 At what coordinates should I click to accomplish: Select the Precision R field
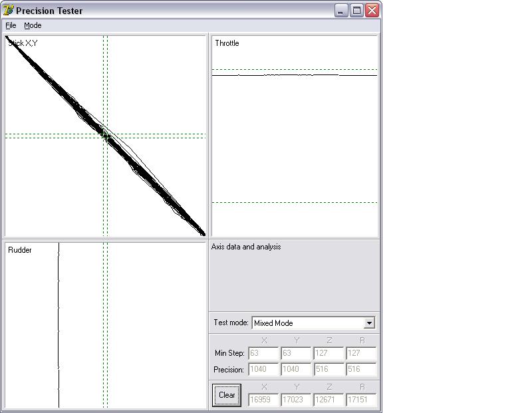pyautogui.click(x=361, y=369)
